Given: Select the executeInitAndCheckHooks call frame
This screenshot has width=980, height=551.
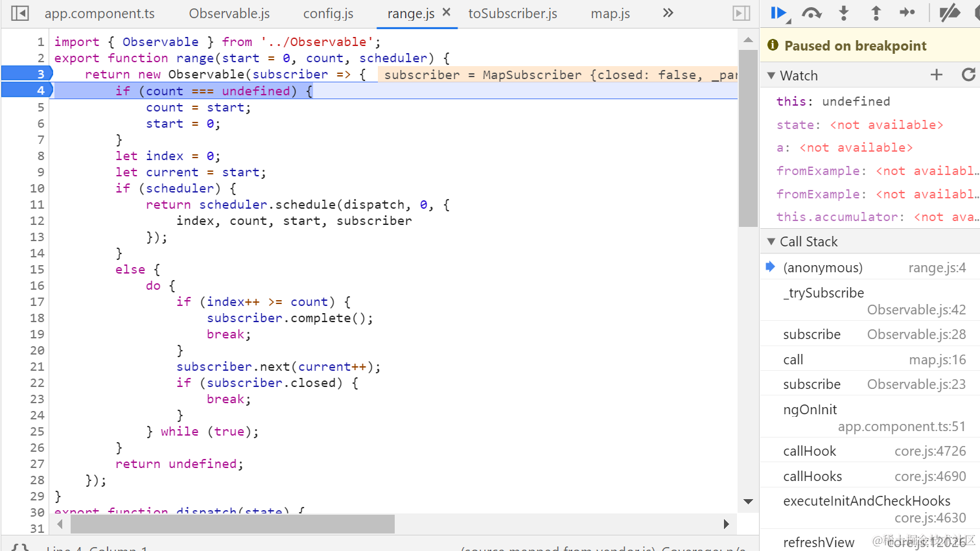Looking at the screenshot, I should (x=870, y=509).
